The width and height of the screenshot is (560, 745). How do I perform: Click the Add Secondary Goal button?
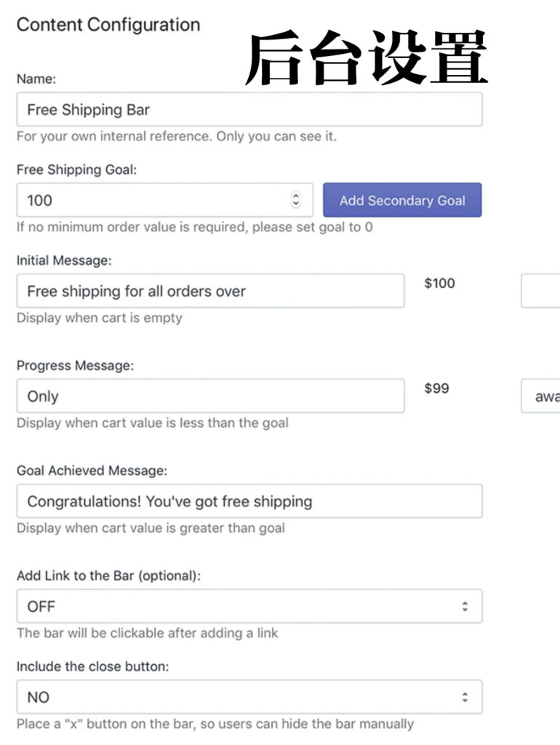click(x=402, y=200)
